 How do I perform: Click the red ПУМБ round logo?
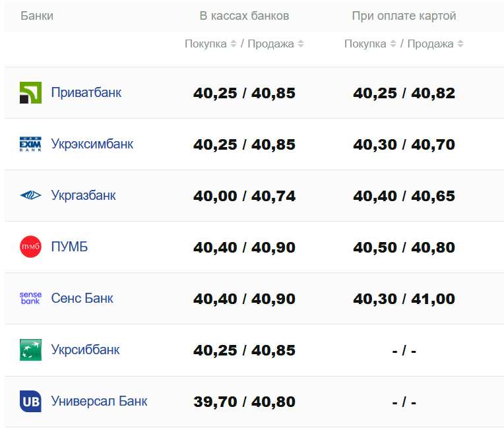tap(30, 247)
